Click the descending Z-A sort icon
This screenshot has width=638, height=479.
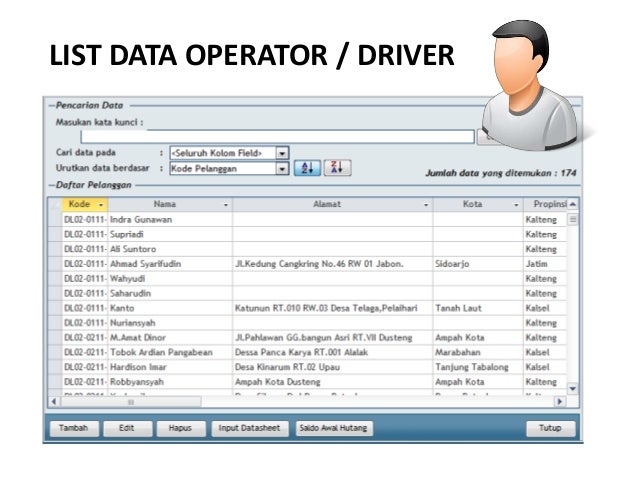pyautogui.click(x=335, y=169)
